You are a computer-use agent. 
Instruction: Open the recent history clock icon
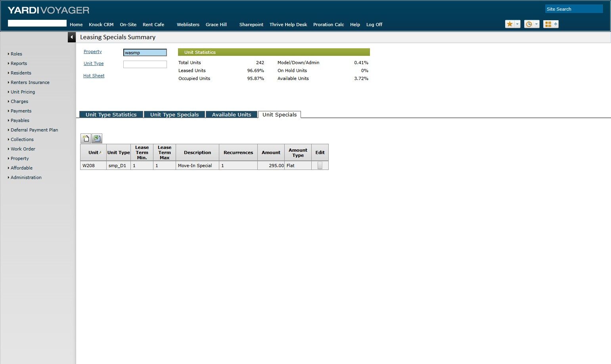pyautogui.click(x=529, y=24)
